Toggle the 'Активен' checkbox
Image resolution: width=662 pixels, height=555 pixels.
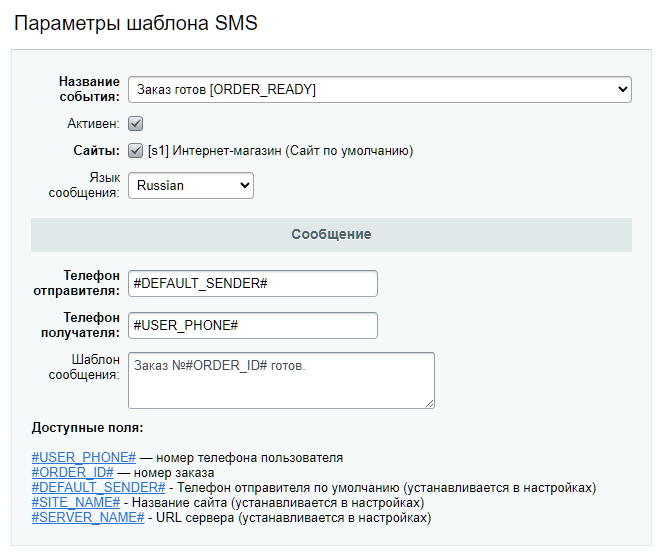pyautogui.click(x=136, y=124)
